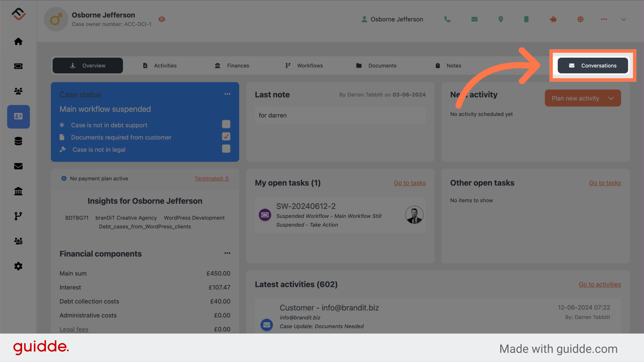This screenshot has height=362, width=644.
Task: Expand the Plan new activity dropdown
Action: pyautogui.click(x=612, y=98)
